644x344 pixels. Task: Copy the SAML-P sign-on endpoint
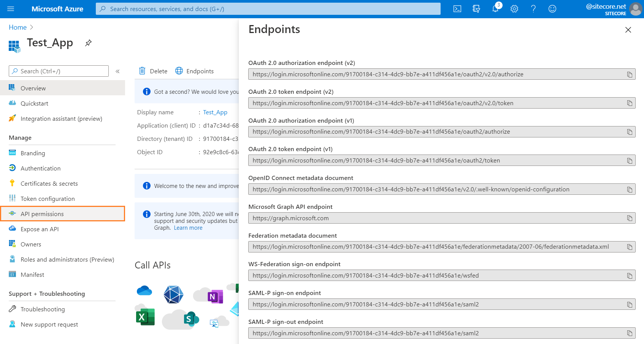630,305
